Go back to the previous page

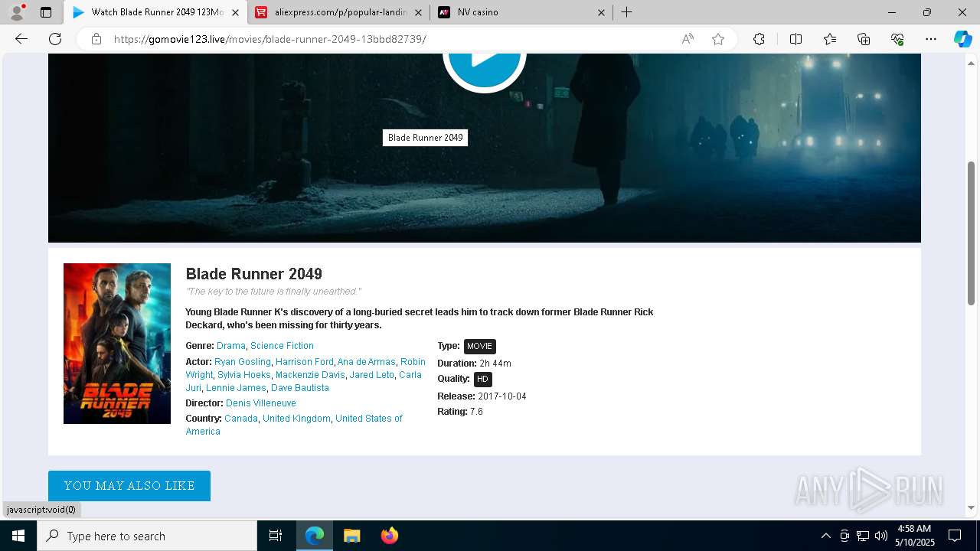21,39
